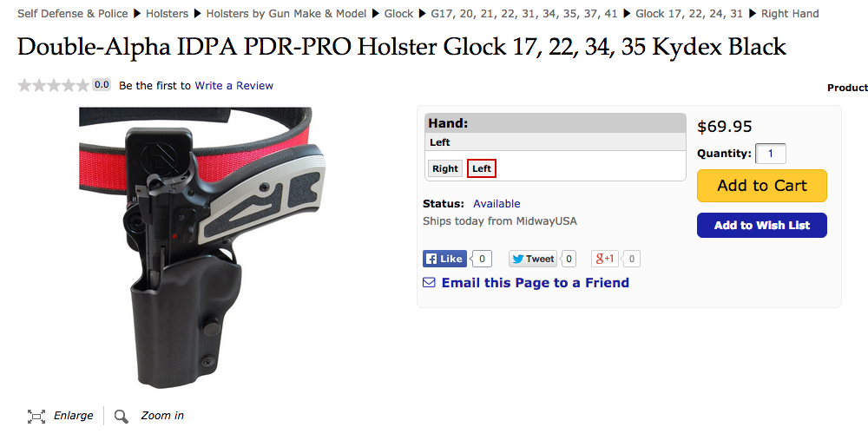
Task: Click the Quantity input field
Action: point(771,154)
